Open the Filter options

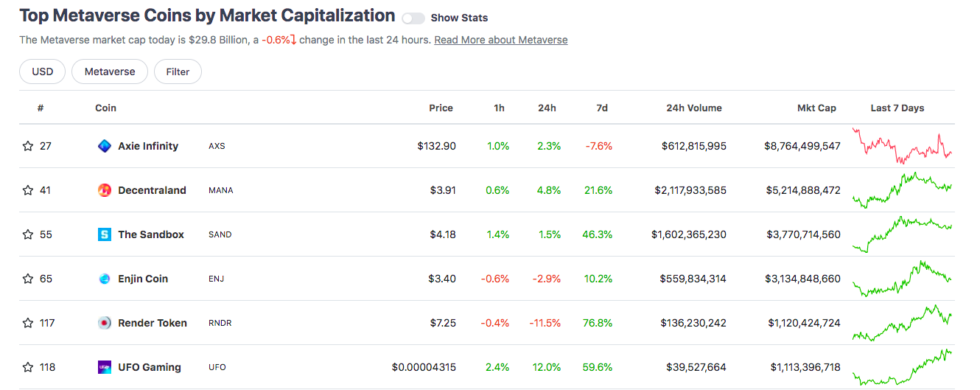178,72
